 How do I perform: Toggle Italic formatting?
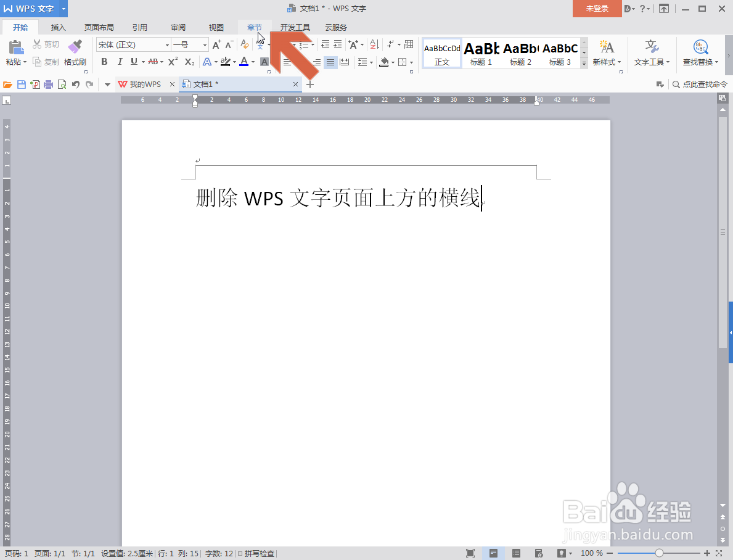click(120, 62)
